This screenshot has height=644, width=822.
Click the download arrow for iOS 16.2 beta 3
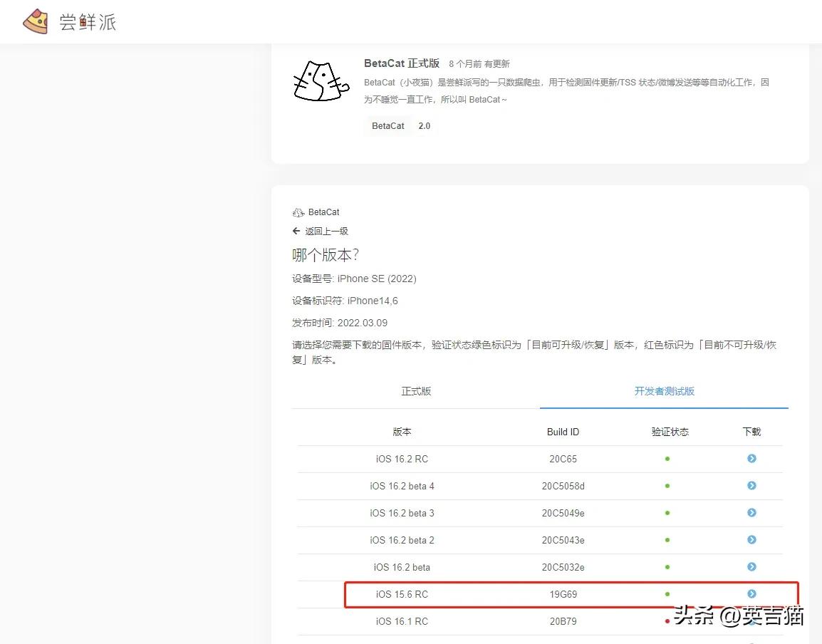751,513
